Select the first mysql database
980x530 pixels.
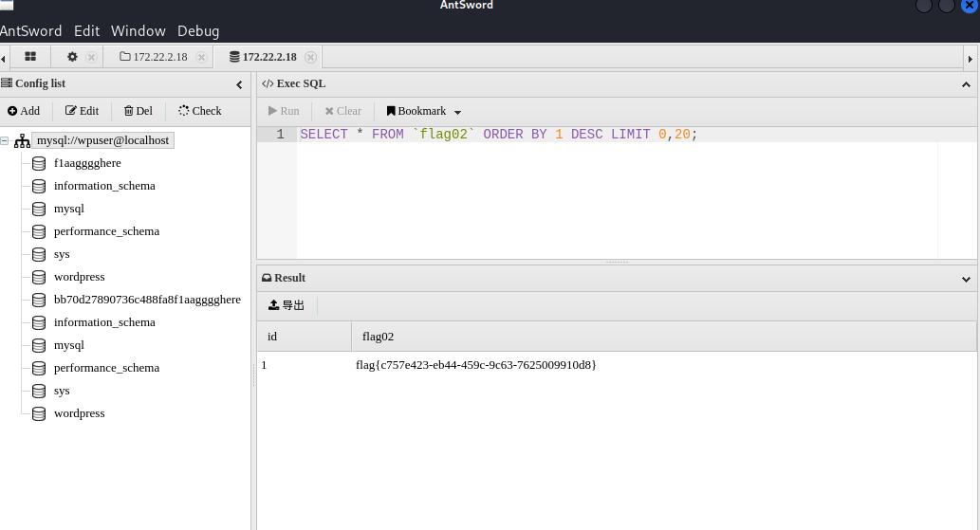[x=68, y=210]
